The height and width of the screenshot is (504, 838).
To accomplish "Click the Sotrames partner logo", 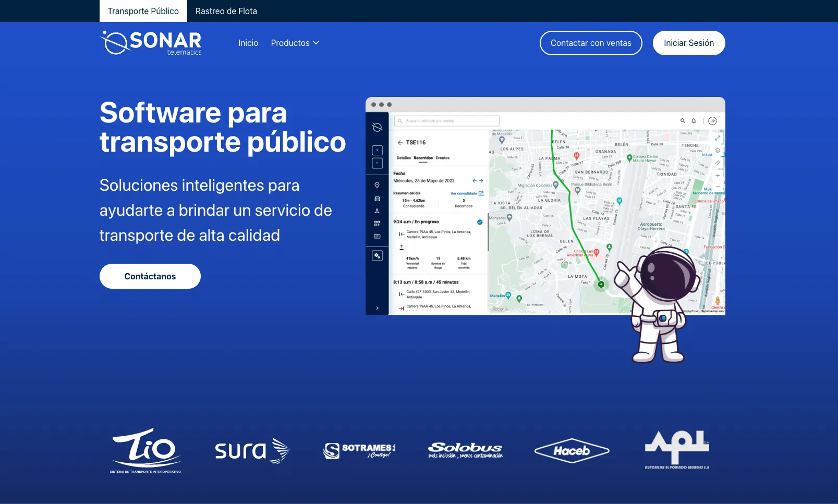I will [x=359, y=451].
